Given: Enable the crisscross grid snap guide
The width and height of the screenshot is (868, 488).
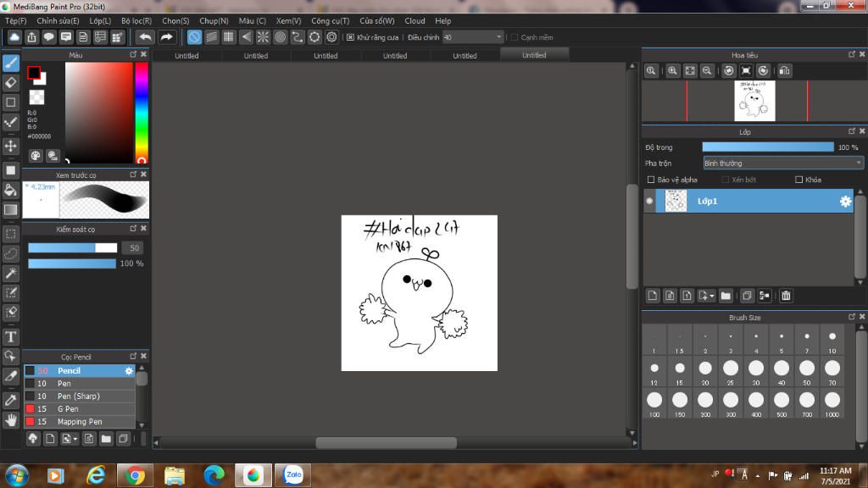Looking at the screenshot, I should [229, 37].
